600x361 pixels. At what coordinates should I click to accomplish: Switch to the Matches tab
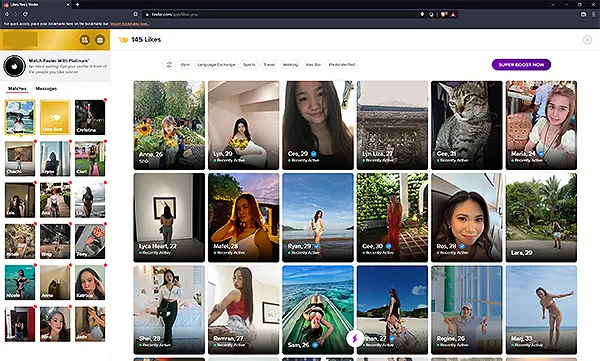click(17, 88)
